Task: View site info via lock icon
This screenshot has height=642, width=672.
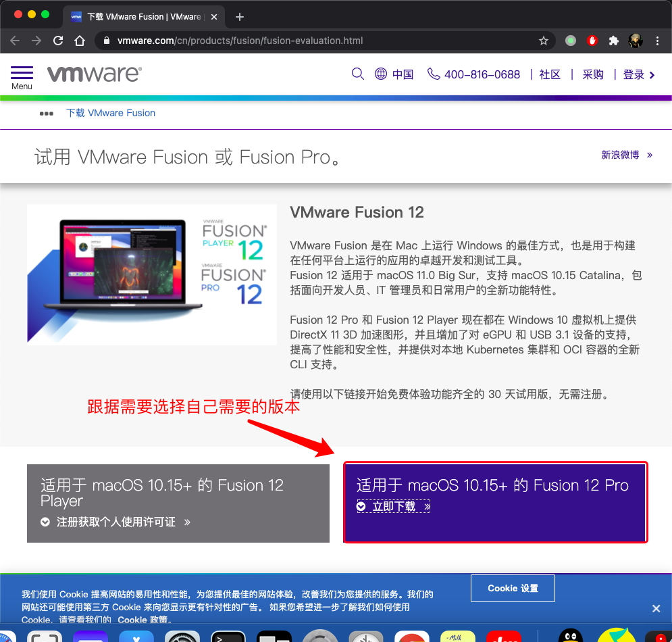Action: click(x=107, y=41)
